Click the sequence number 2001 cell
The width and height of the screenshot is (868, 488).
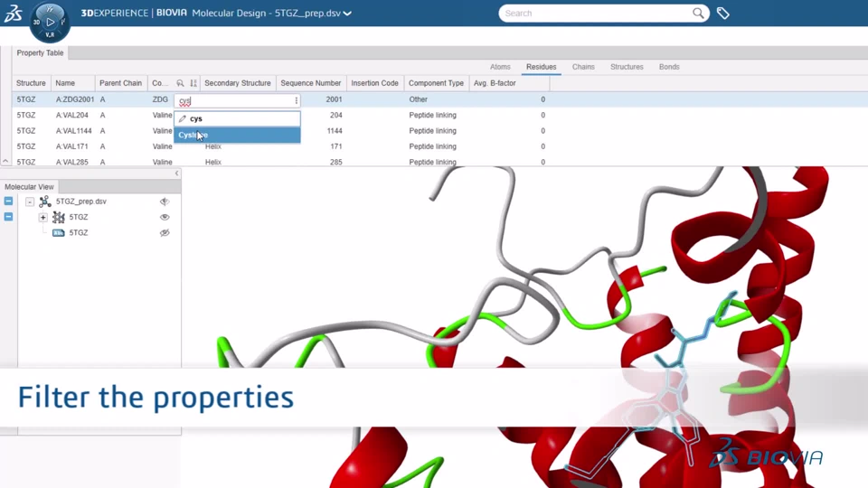pos(334,99)
